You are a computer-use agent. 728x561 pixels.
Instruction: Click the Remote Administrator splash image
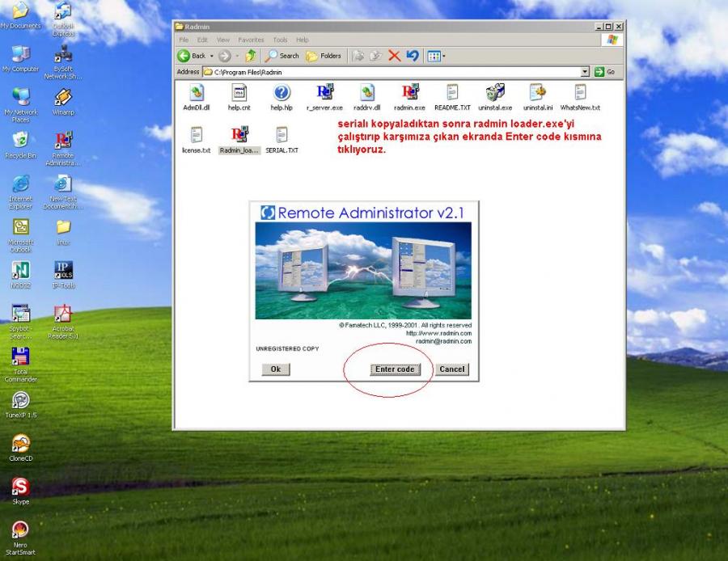tap(363, 271)
